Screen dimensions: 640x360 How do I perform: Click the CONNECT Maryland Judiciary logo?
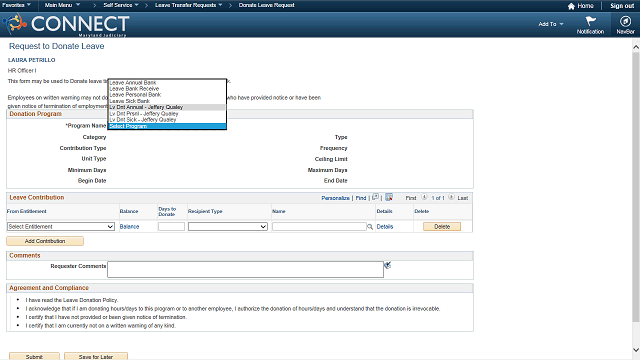pyautogui.click(x=67, y=25)
